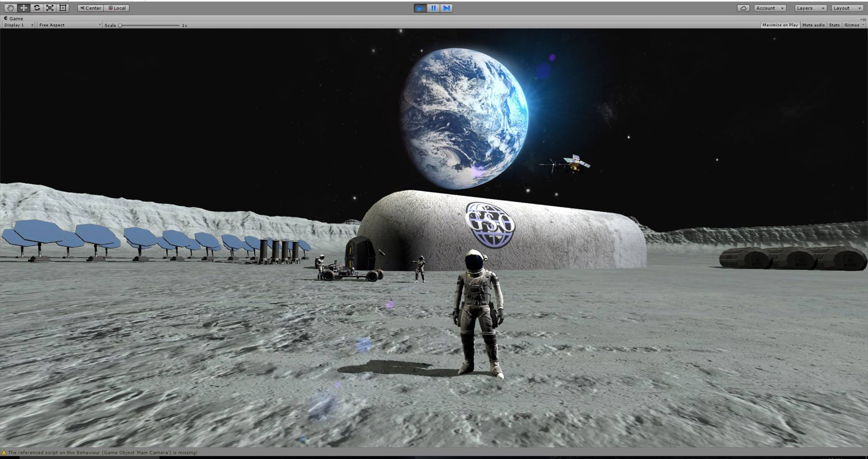868x459 pixels.
Task: Toggle Local coordinate handle mode
Action: (117, 8)
